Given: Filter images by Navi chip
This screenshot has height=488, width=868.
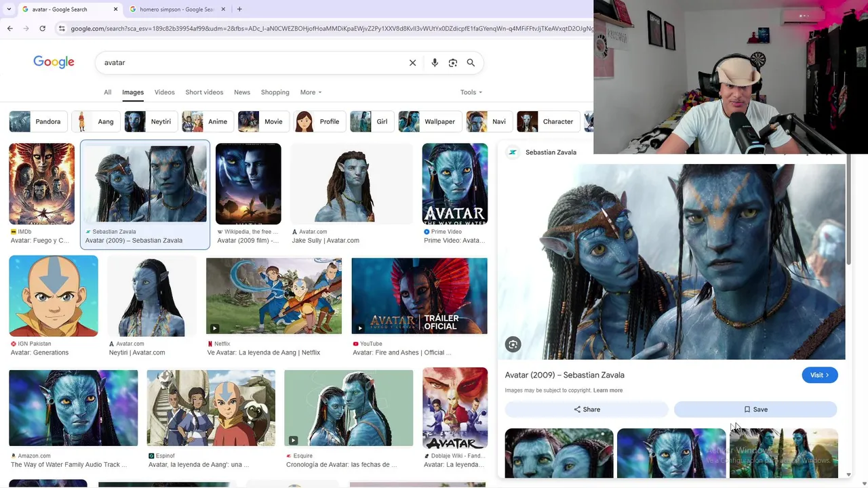Looking at the screenshot, I should [489, 121].
